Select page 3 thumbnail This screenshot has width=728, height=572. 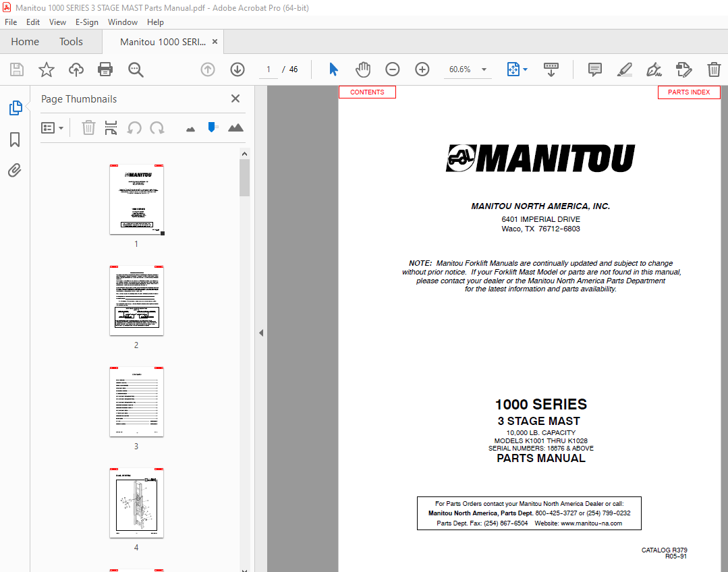[136, 401]
